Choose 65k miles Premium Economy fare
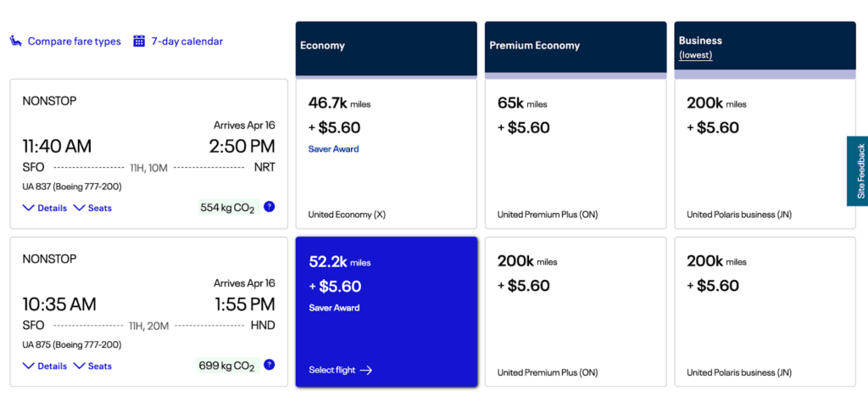Image resolution: width=868 pixels, height=408 pixels. pyautogui.click(x=576, y=154)
